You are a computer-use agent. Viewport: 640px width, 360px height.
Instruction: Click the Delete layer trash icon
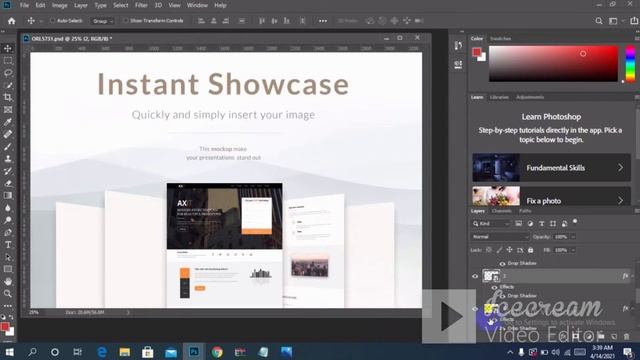coord(627,336)
